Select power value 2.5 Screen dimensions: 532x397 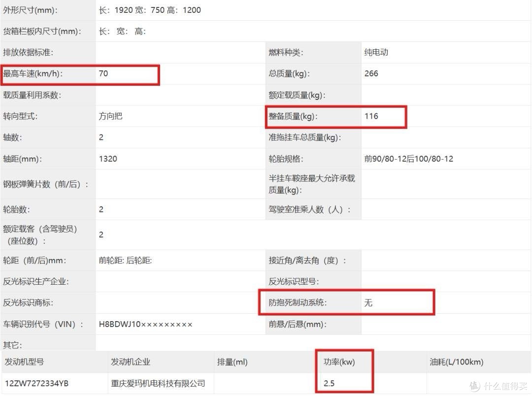(329, 383)
